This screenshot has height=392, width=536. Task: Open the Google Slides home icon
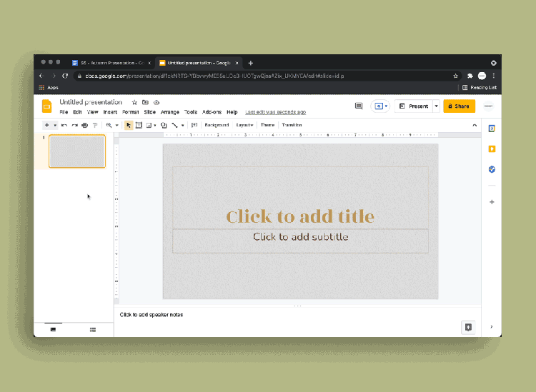pos(47,106)
